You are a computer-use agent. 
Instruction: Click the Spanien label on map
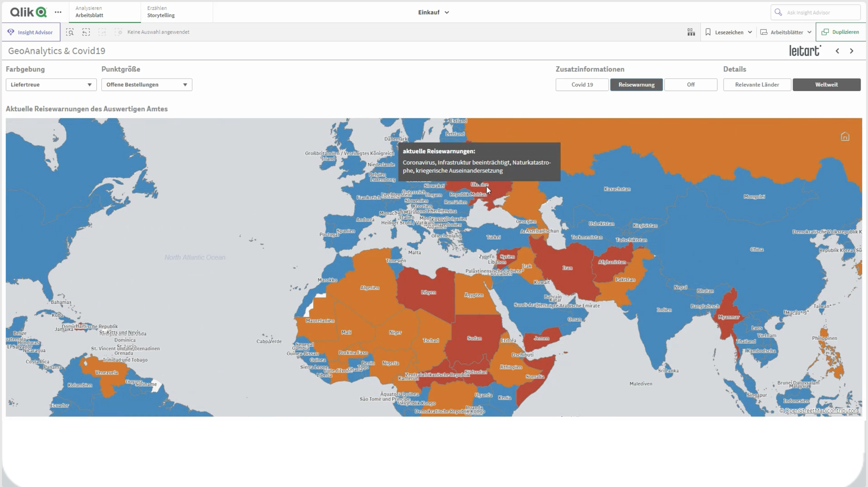tap(346, 231)
